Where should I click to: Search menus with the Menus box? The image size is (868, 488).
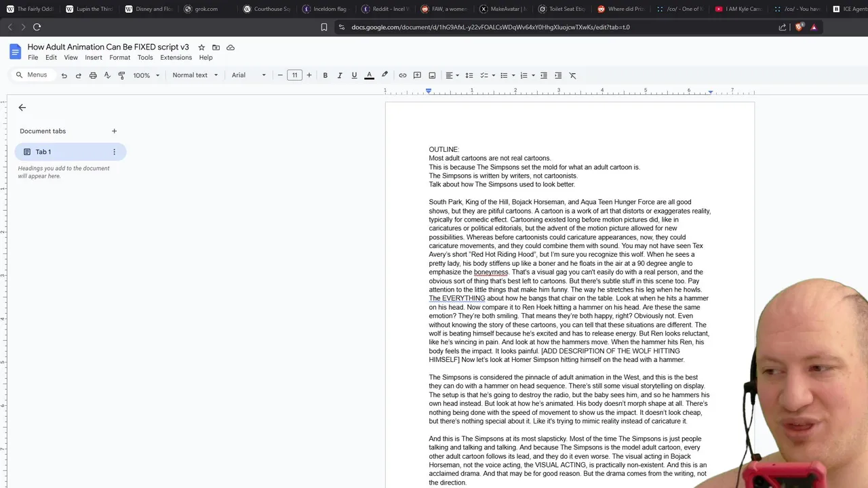[x=32, y=75]
